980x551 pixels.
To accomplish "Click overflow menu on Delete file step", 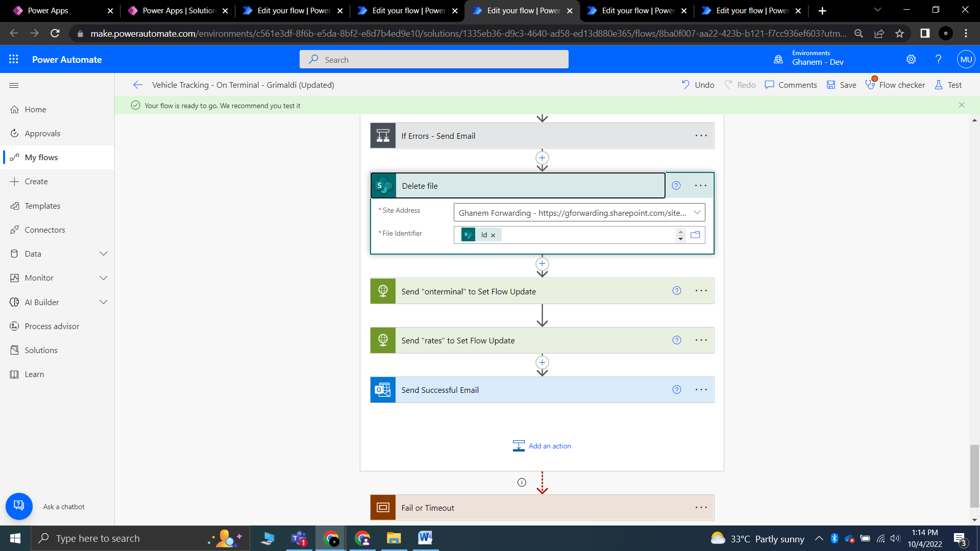I will (x=701, y=186).
